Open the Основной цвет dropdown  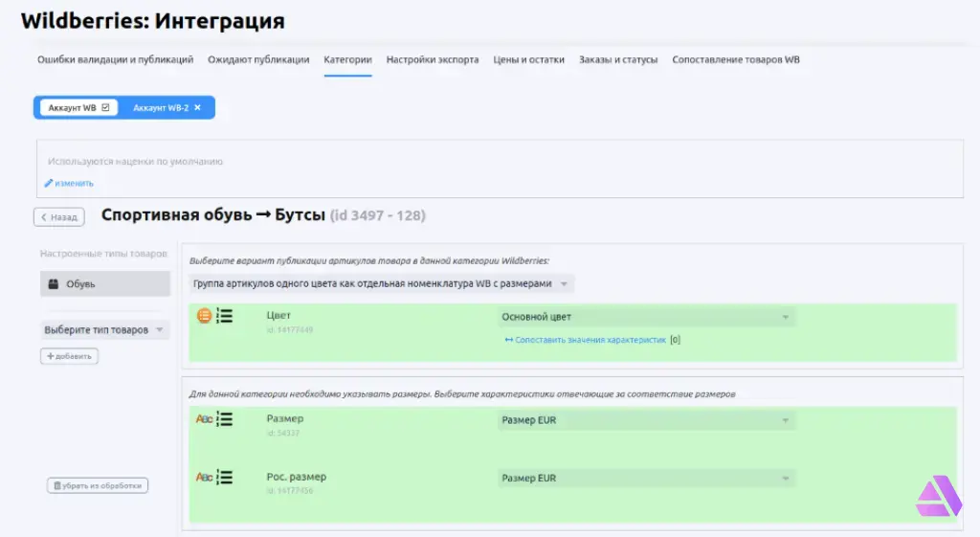click(646, 317)
